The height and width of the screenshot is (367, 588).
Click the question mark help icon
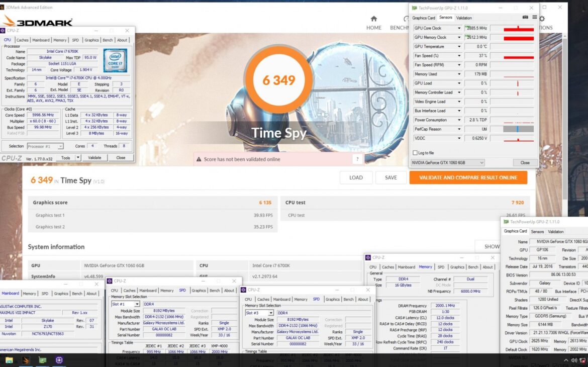click(x=357, y=159)
